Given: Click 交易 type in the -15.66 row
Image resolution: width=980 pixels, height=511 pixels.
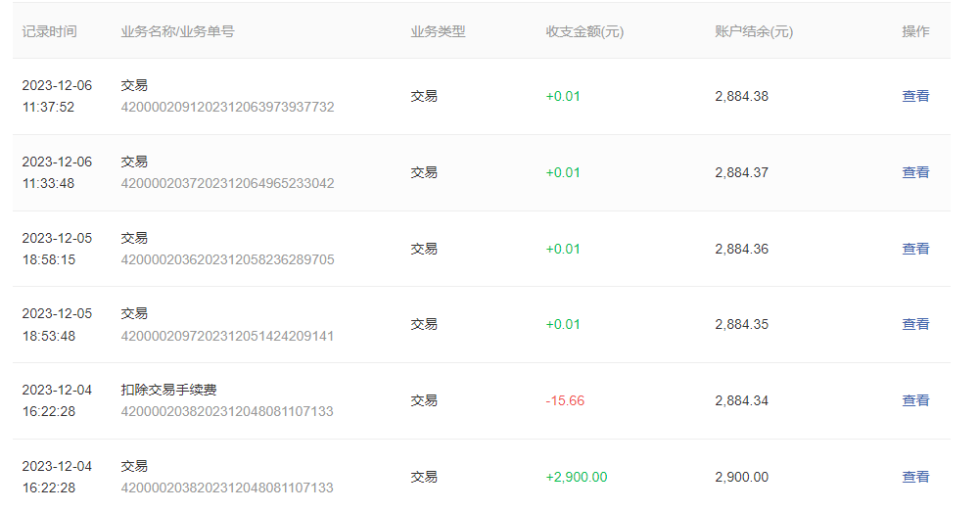Looking at the screenshot, I should 424,400.
